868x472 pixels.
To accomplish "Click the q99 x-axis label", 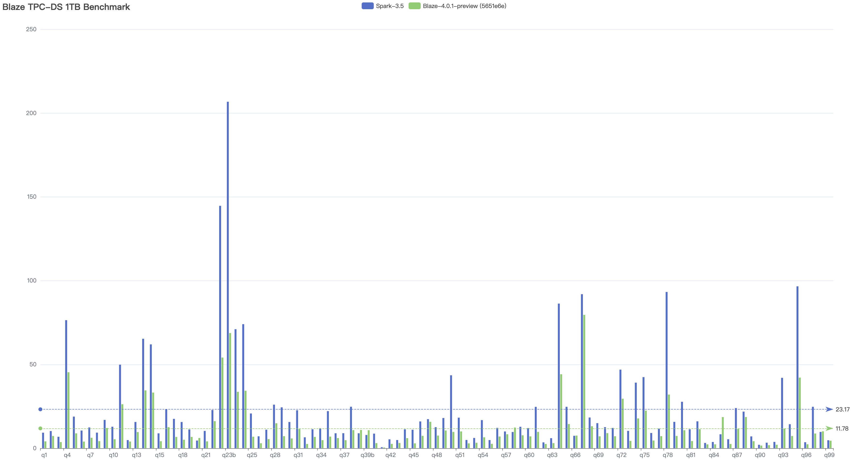I will click(x=829, y=455).
